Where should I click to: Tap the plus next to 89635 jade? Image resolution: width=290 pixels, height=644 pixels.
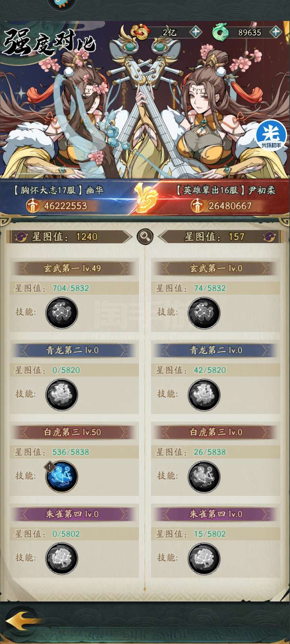[275, 32]
